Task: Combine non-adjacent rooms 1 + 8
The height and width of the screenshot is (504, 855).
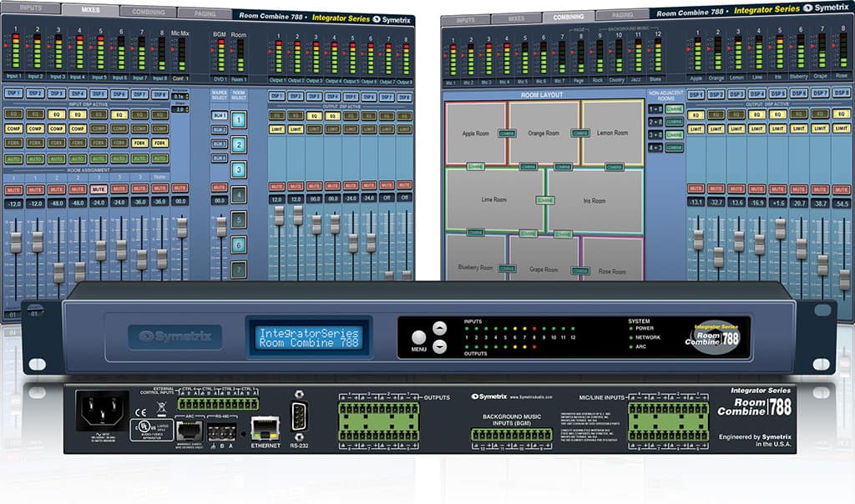Action: [674, 109]
